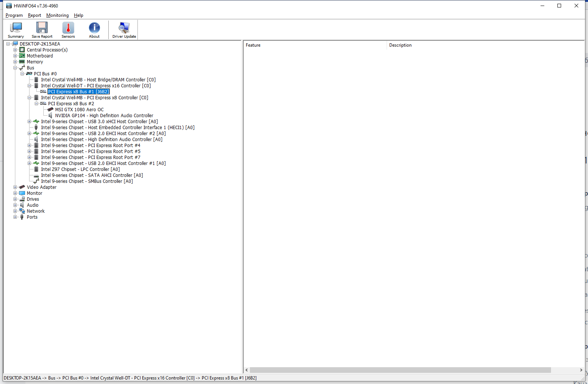Click the Network node icon
Screen dimensions: 588x384
pos(22,211)
